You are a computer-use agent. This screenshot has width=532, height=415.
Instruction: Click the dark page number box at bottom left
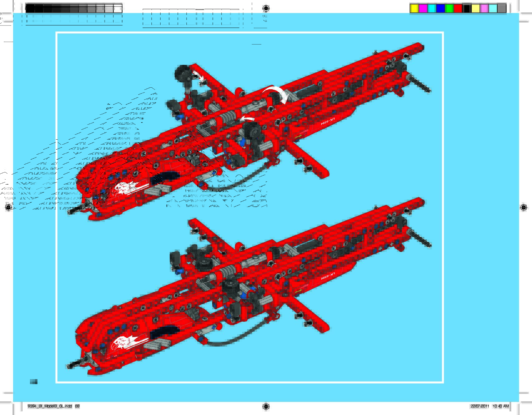click(x=34, y=382)
